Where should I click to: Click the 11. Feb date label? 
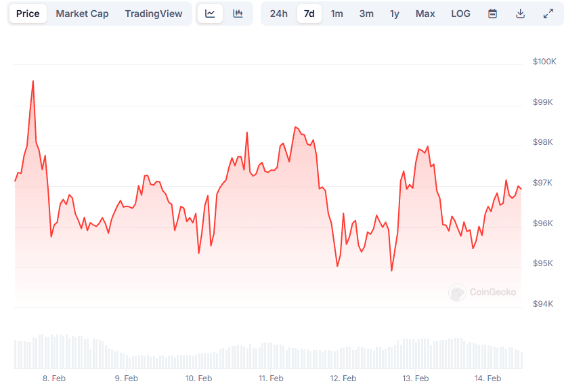coord(271,378)
